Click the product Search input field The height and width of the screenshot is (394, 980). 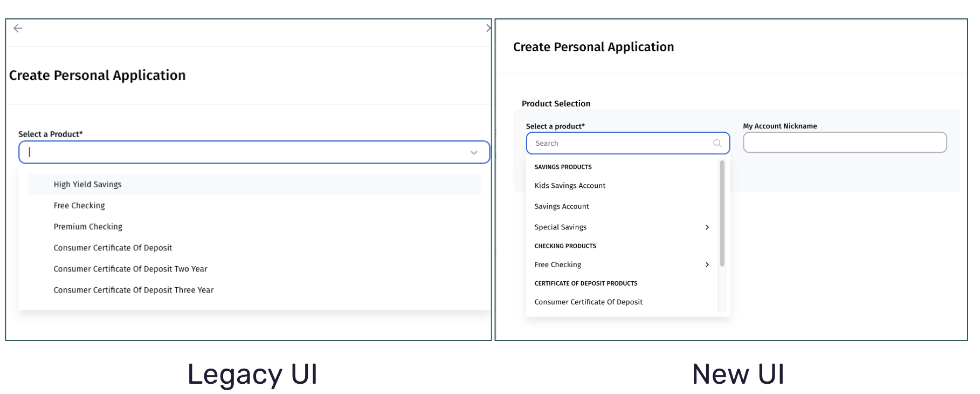[x=620, y=143]
